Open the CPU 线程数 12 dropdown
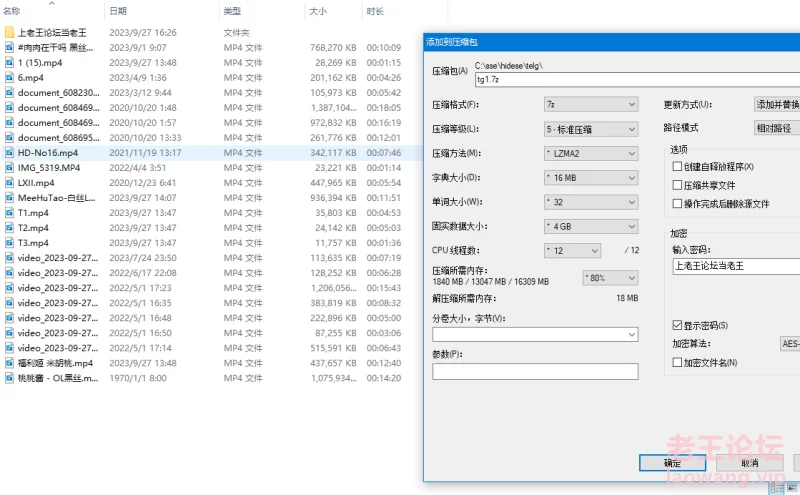The image size is (800, 495). 572,251
